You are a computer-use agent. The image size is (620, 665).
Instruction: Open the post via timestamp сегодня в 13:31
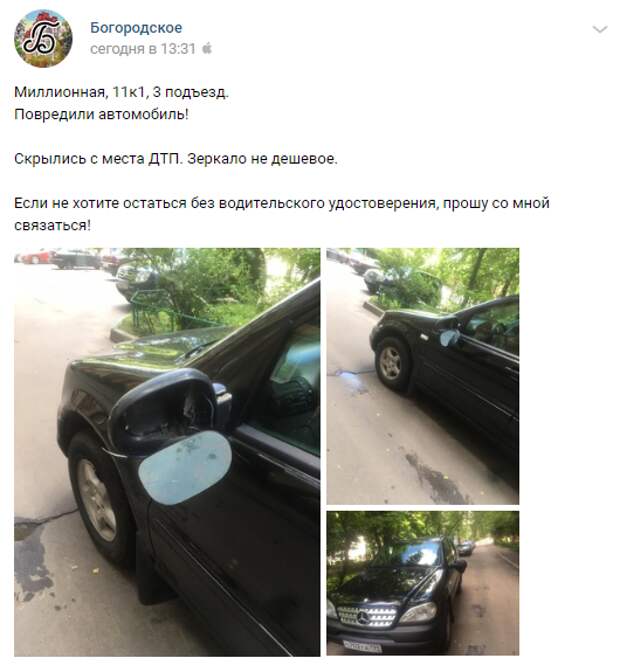pyautogui.click(x=143, y=49)
